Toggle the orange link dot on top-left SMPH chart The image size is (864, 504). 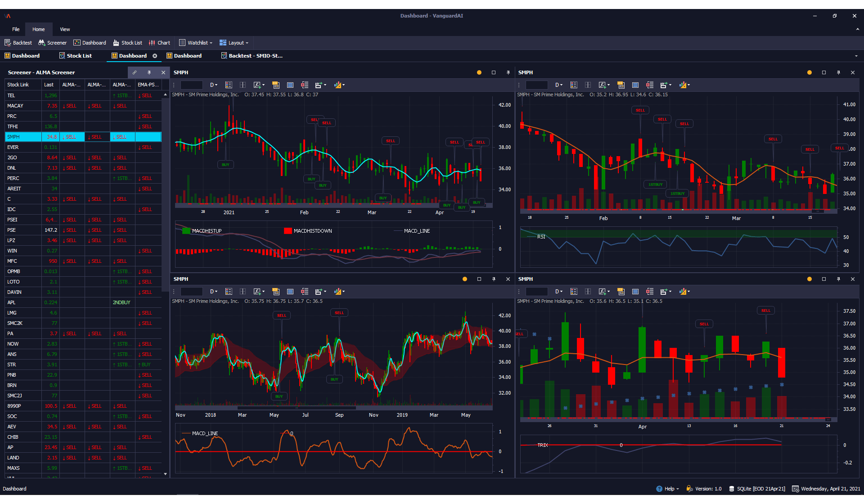click(479, 72)
